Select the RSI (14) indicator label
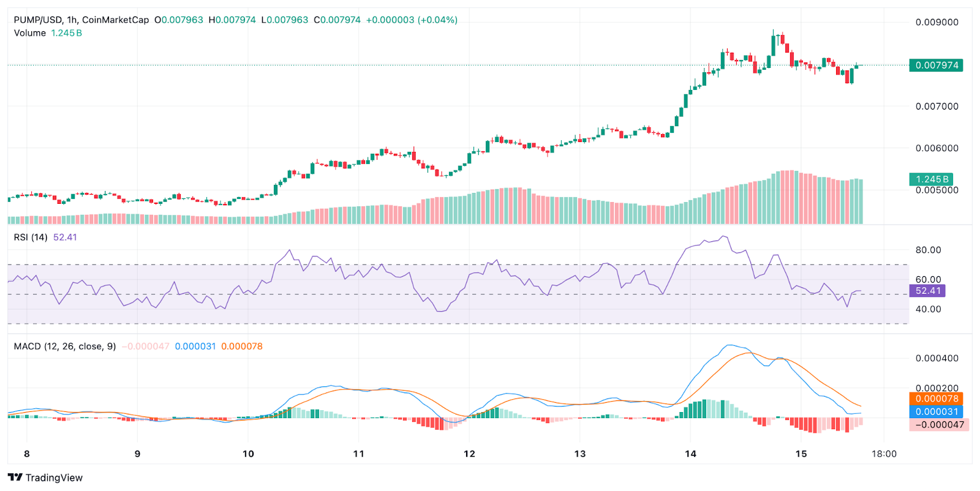Viewport: 980px width, 491px height. (x=31, y=237)
